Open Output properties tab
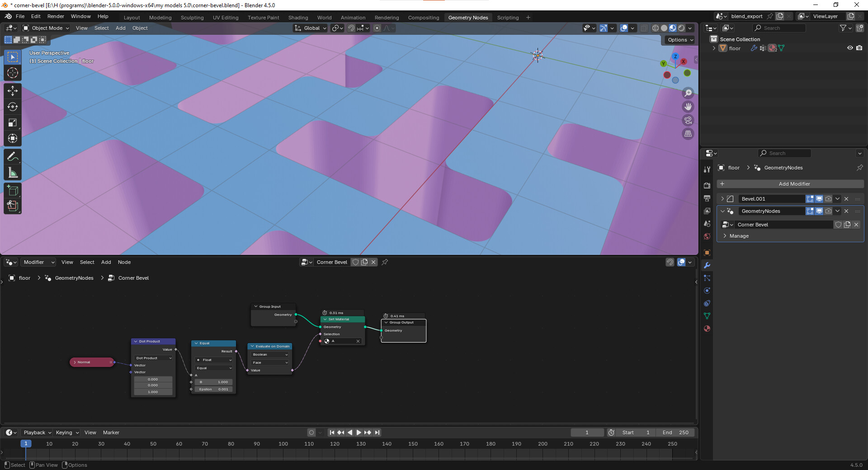The width and height of the screenshot is (868, 470). click(x=707, y=198)
